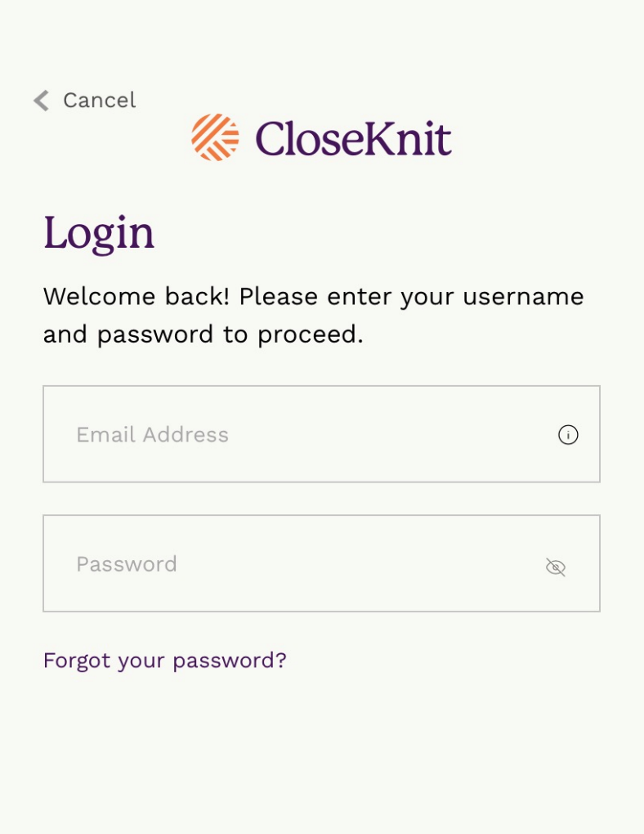Open the "Forgot your password?" link
644x834 pixels.
point(164,660)
